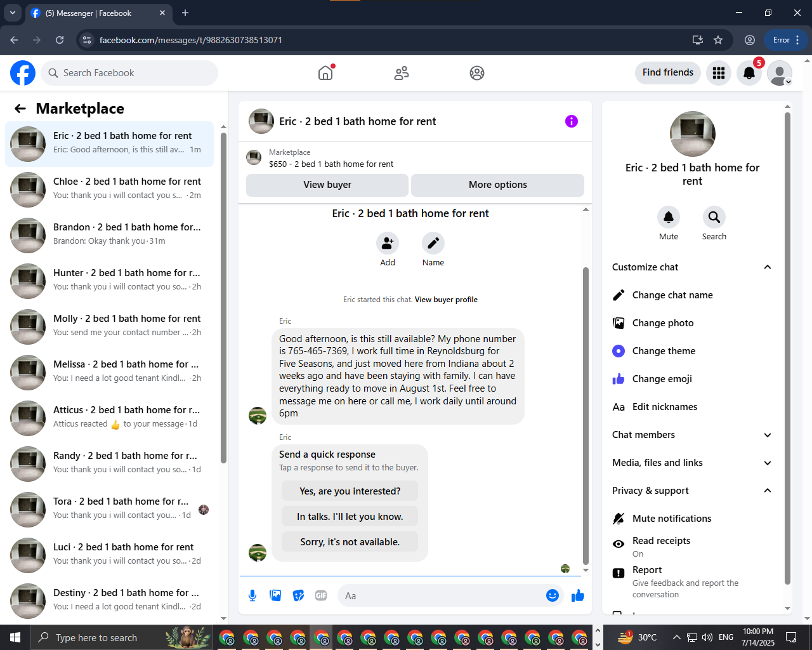
Task: Click the View buyer button
Action: point(327,185)
